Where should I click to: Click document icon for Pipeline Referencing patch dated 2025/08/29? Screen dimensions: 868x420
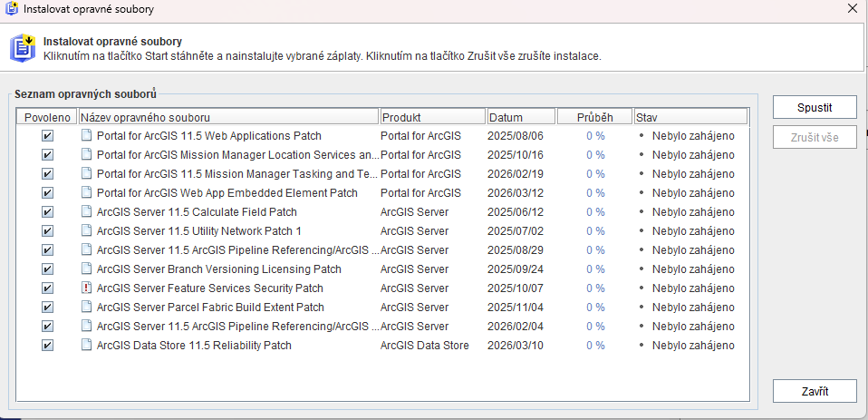86,249
